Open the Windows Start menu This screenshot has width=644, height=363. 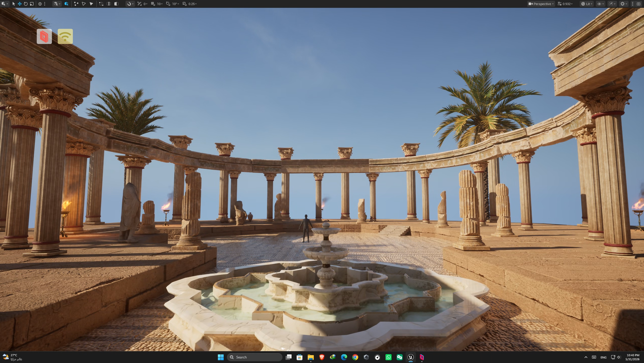point(221,357)
